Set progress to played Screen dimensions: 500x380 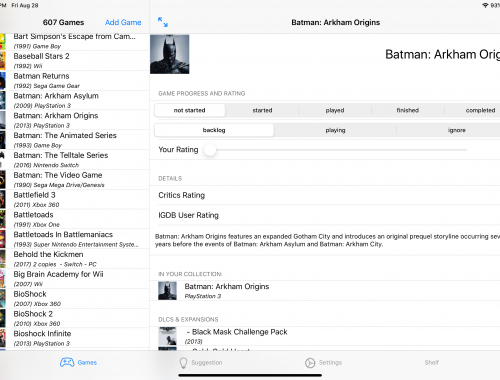point(335,110)
